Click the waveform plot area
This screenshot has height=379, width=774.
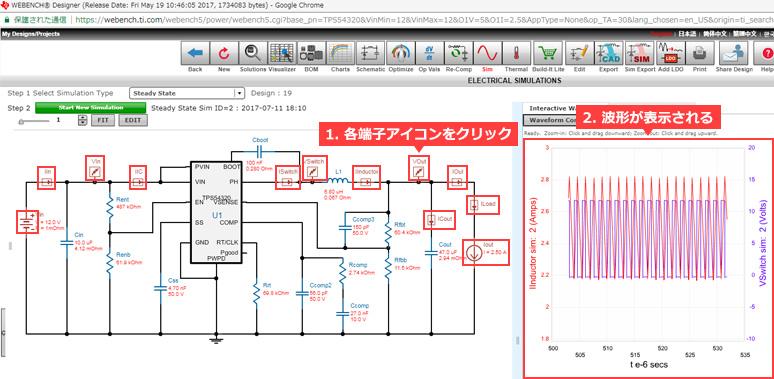(648, 243)
